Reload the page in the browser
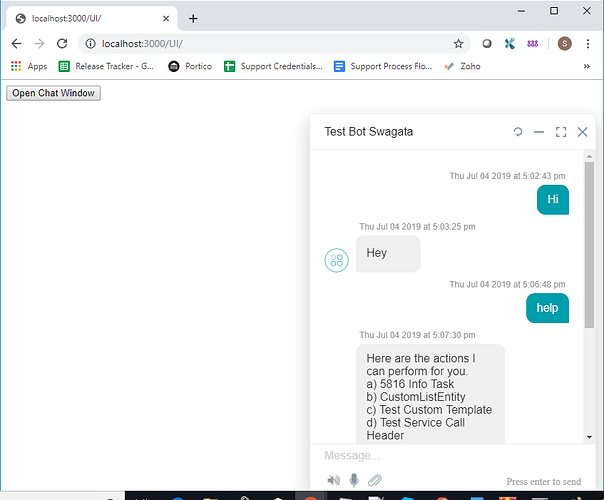The height and width of the screenshot is (500, 604). [62, 44]
